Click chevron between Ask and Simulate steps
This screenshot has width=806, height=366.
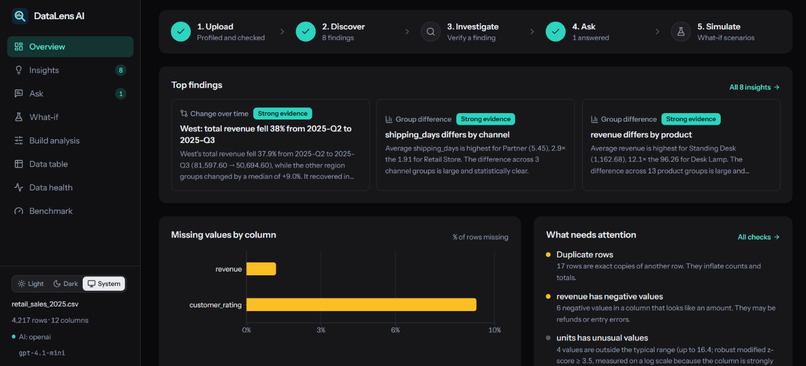657,31
